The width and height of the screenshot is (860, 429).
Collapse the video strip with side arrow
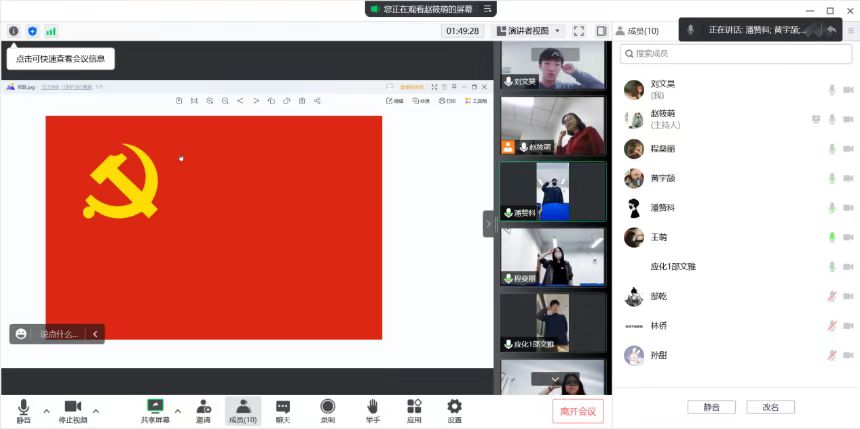[x=489, y=224]
